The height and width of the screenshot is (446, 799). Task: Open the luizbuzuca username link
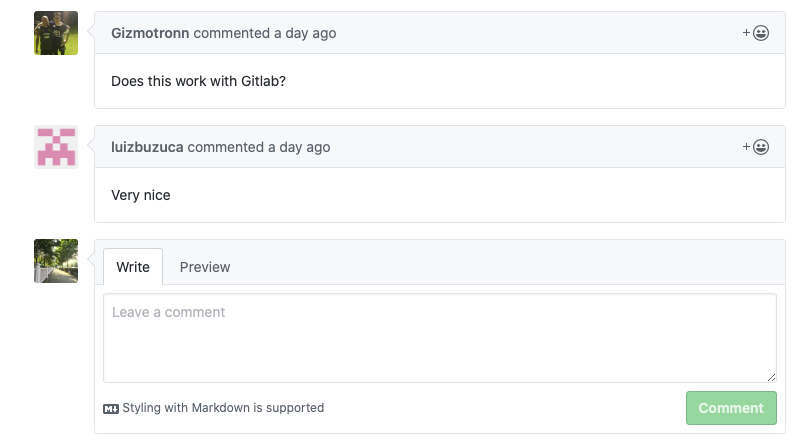click(x=147, y=147)
